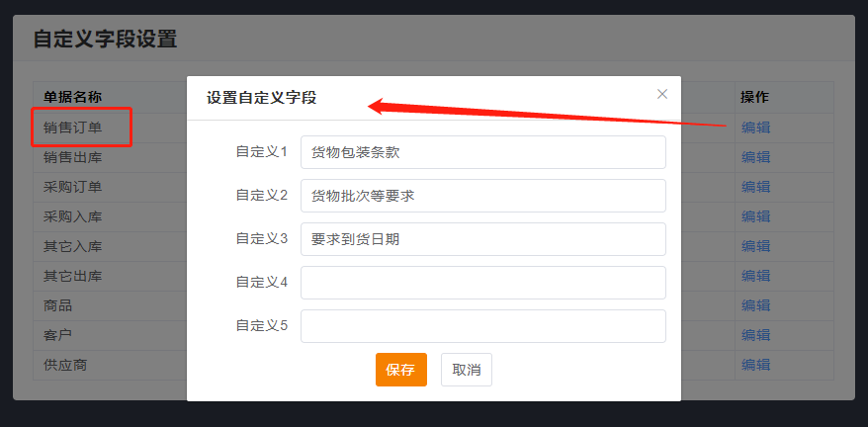Select the empty 自定义5 field
The height and width of the screenshot is (427, 868).
[482, 326]
